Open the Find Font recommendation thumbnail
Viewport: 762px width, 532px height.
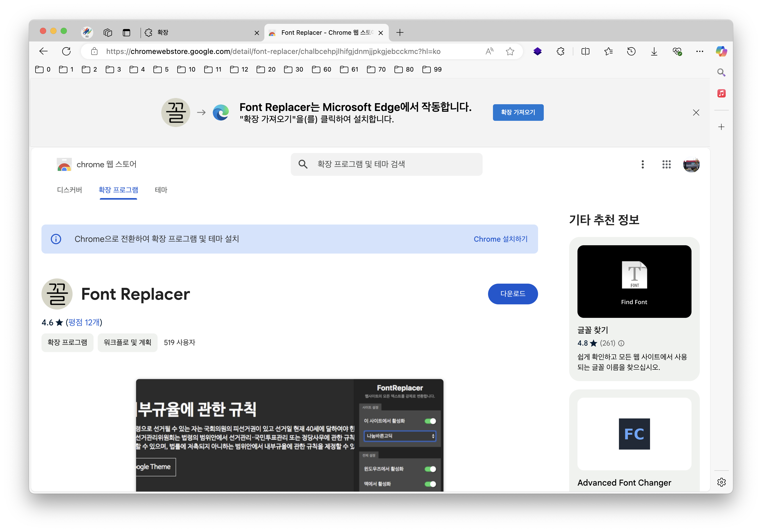(634, 281)
